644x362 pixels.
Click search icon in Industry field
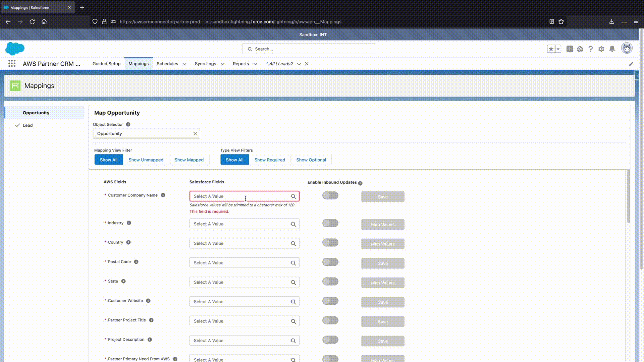pos(293,224)
